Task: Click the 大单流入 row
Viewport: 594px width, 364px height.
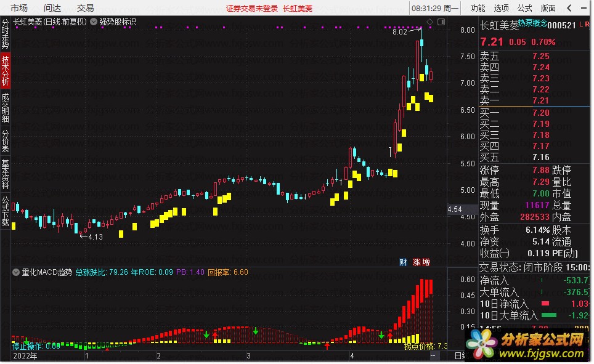Action: click(534, 293)
